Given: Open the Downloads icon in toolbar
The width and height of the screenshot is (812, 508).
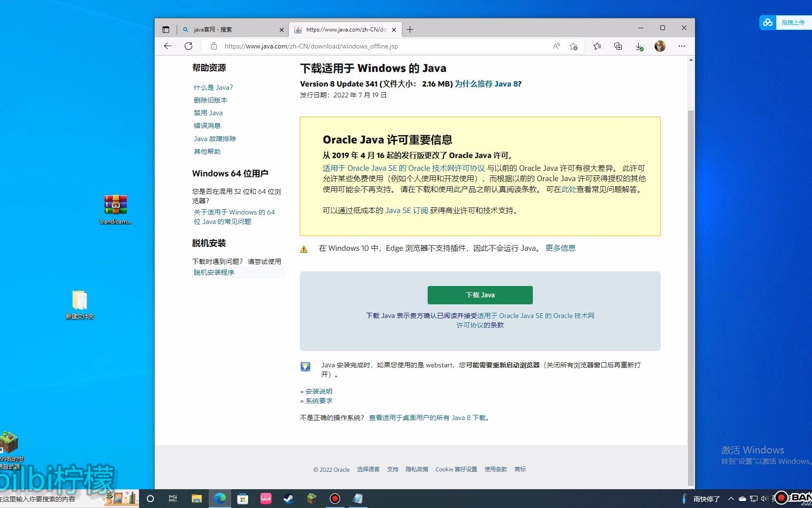Looking at the screenshot, I should [x=639, y=46].
